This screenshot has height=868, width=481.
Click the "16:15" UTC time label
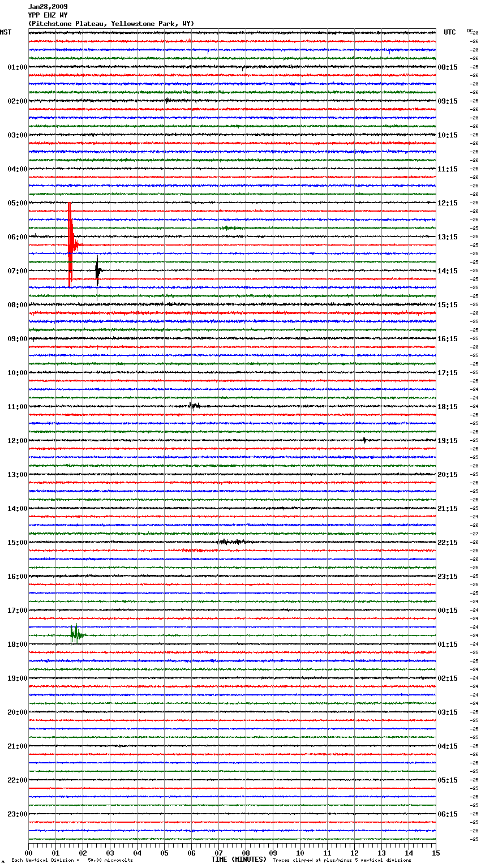click(448, 339)
